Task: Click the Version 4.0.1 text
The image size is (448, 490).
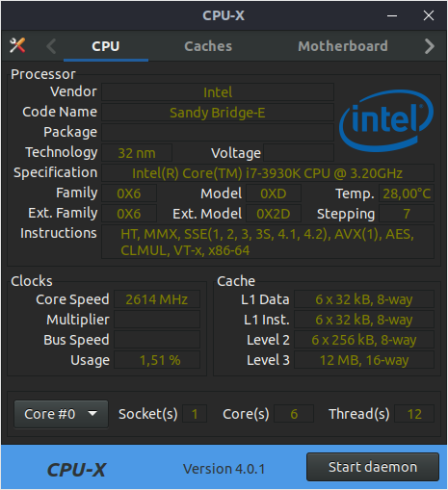Action: point(224,469)
